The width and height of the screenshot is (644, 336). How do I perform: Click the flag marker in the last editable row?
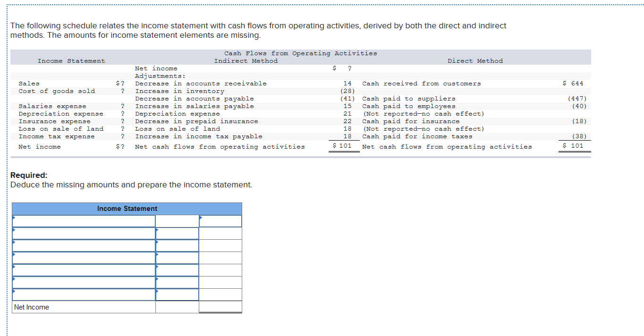(13, 291)
